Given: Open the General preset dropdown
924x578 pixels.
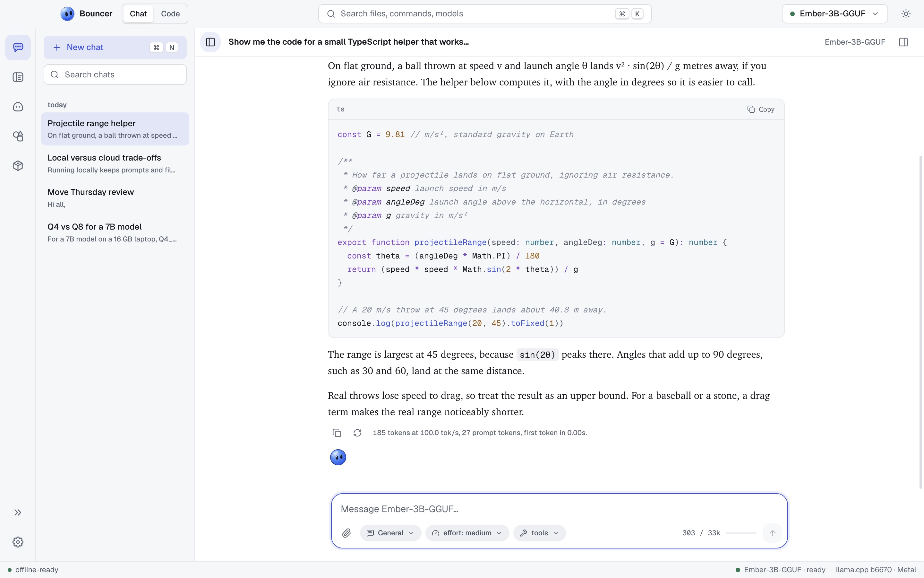Looking at the screenshot, I should [x=390, y=533].
